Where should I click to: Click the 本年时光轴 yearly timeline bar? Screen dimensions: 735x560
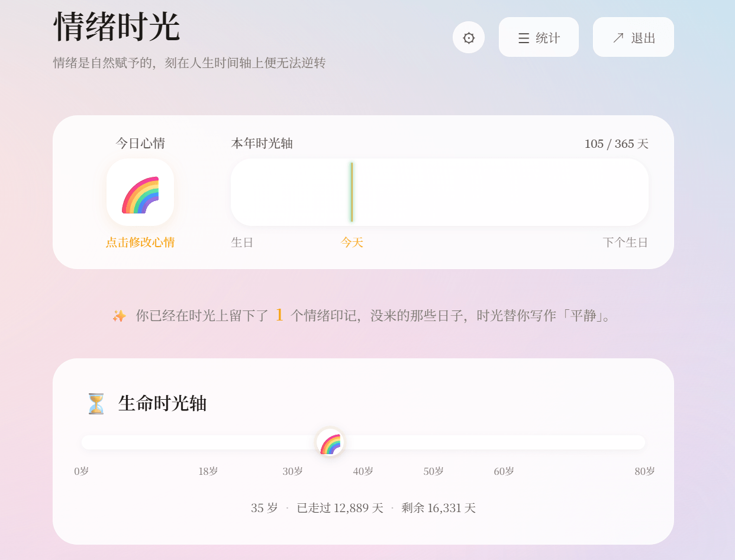click(440, 192)
